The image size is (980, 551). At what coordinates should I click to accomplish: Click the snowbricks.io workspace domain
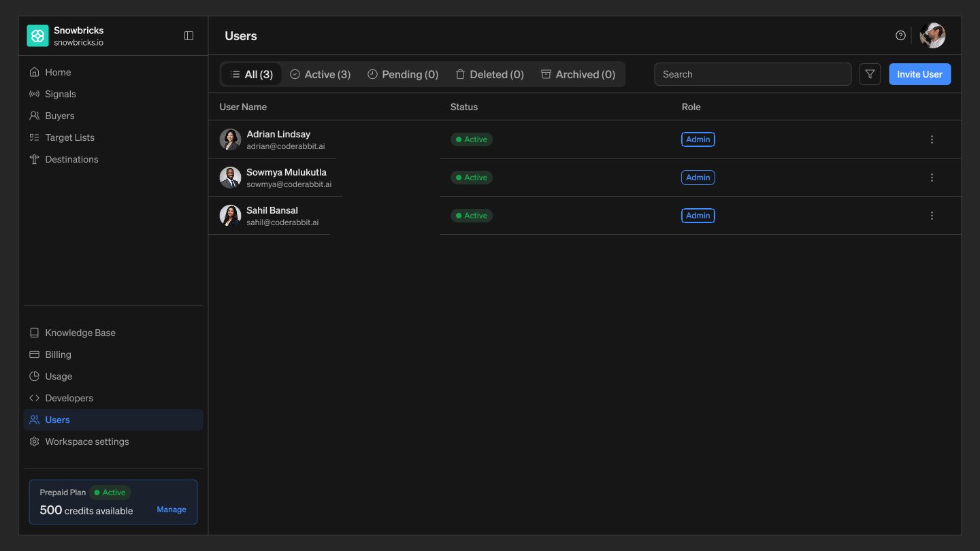(x=79, y=42)
